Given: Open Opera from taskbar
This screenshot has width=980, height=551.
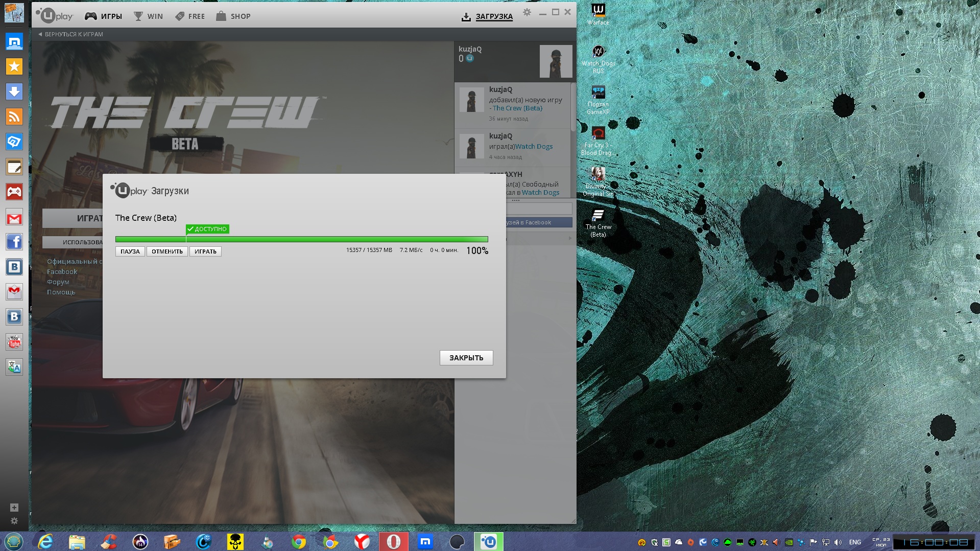Looking at the screenshot, I should tap(394, 541).
